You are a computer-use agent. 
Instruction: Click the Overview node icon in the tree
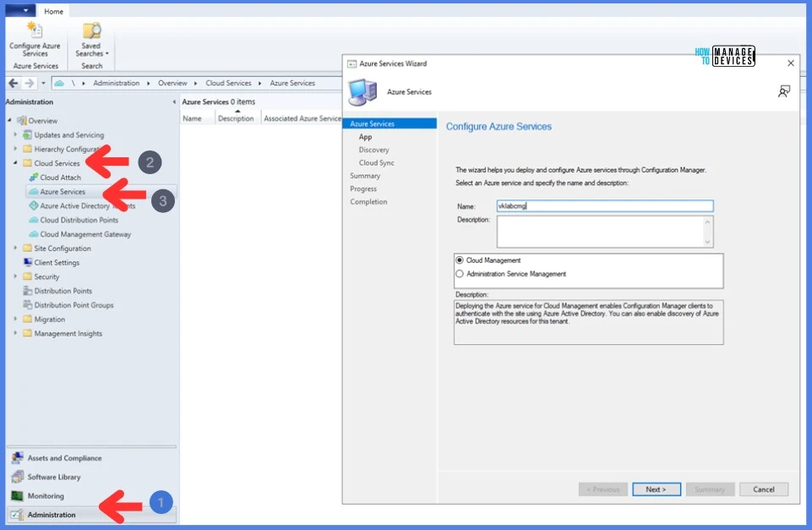(22, 121)
